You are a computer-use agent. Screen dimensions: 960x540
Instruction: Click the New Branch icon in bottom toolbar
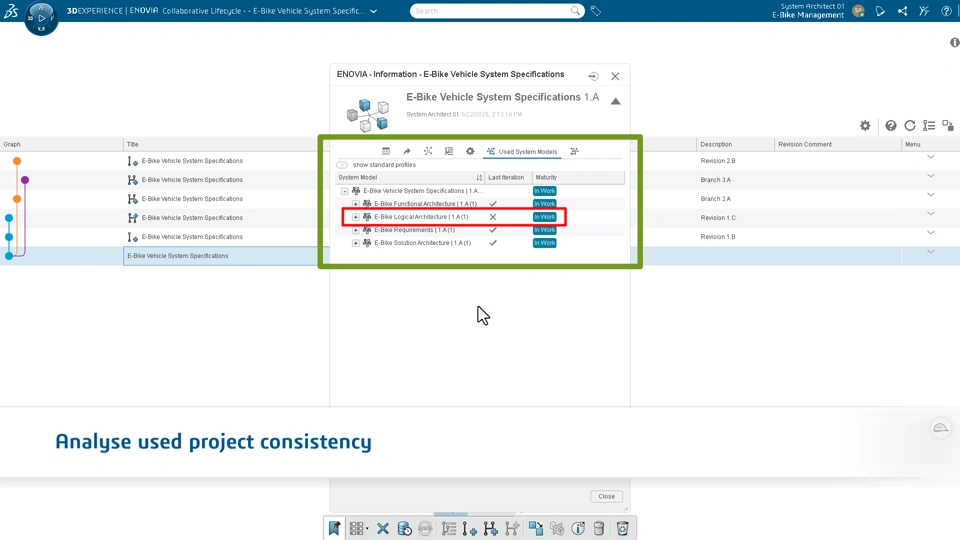tap(490, 528)
